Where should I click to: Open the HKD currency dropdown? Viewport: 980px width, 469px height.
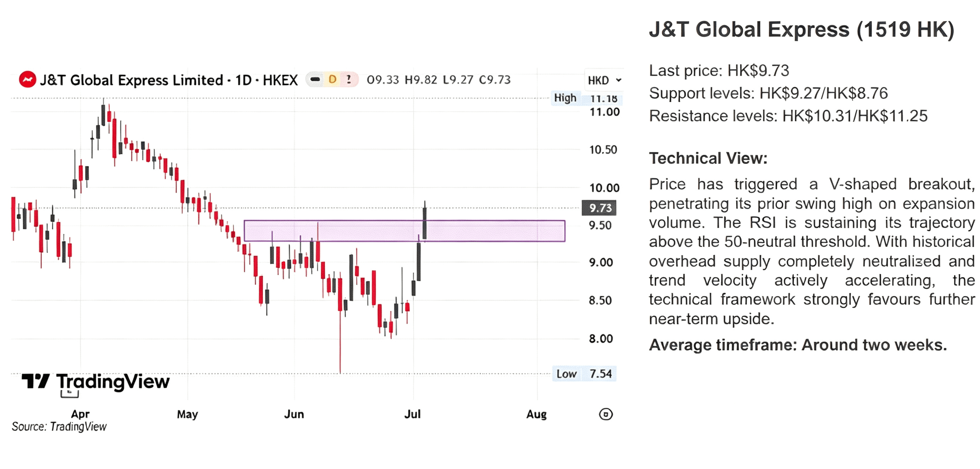[x=604, y=80]
